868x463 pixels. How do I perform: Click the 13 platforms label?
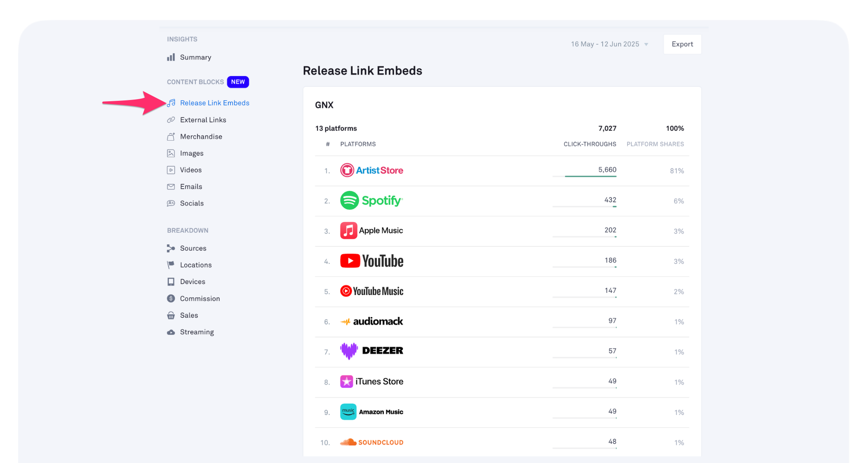(x=336, y=129)
